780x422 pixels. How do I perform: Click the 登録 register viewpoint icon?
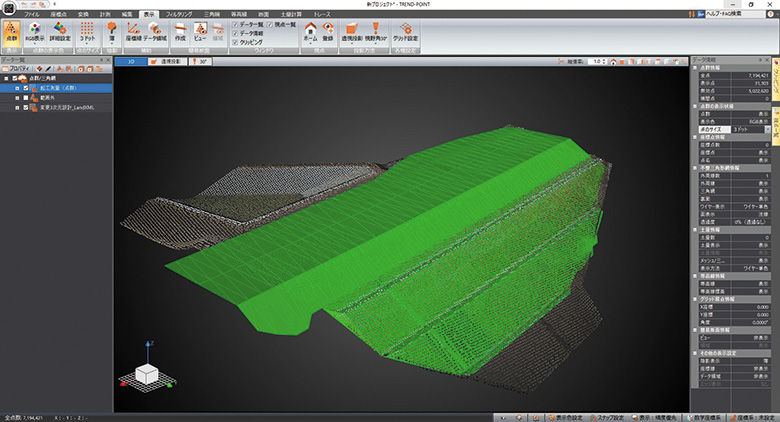pyautogui.click(x=328, y=33)
